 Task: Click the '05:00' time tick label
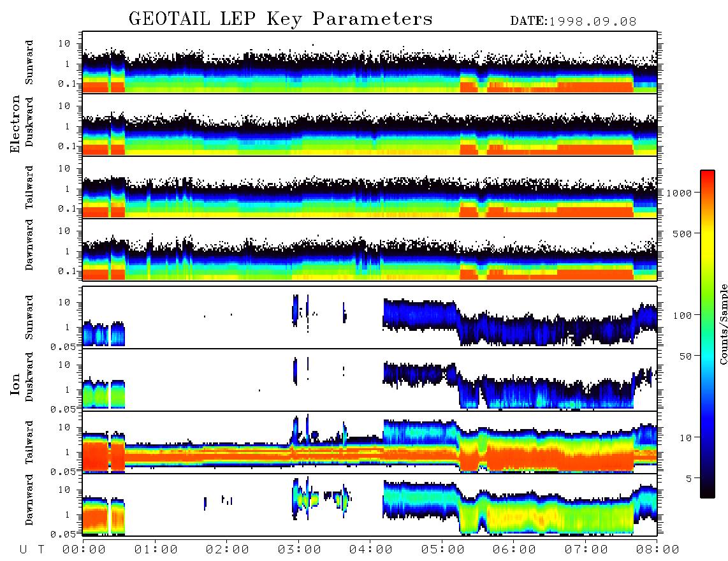coord(443,550)
